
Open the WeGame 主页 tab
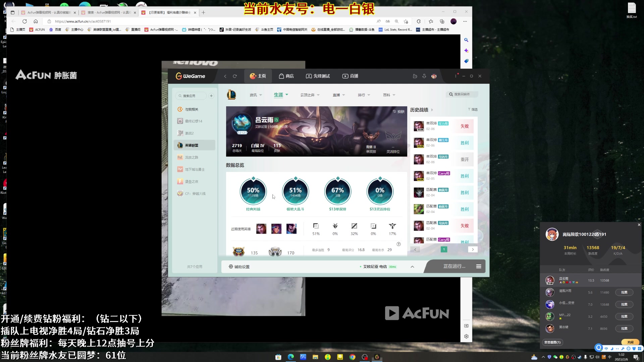pyautogui.click(x=258, y=76)
